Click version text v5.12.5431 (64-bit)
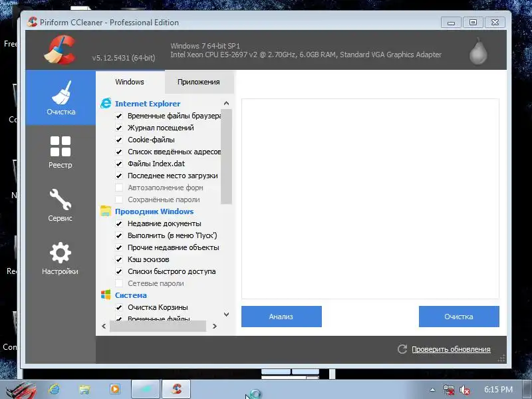 tap(124, 58)
